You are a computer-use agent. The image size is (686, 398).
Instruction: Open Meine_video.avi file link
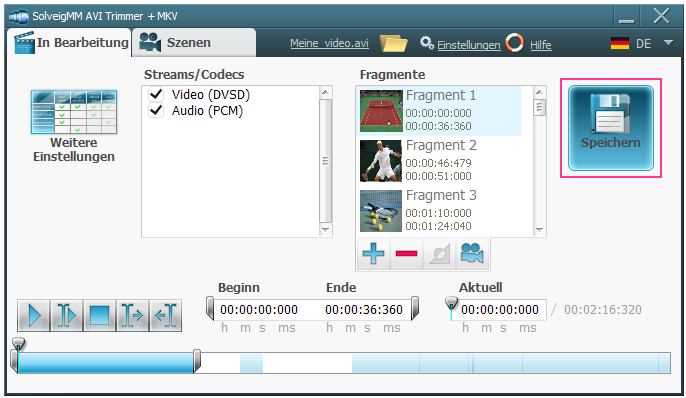tap(329, 43)
